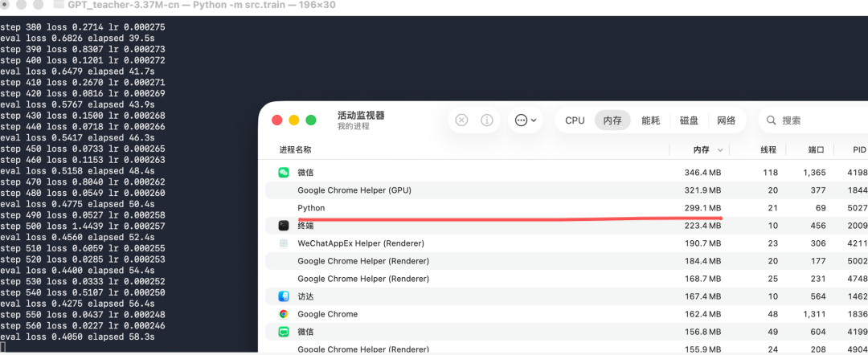Switch to the CPU tab
The image size is (868, 355).
pyautogui.click(x=575, y=120)
